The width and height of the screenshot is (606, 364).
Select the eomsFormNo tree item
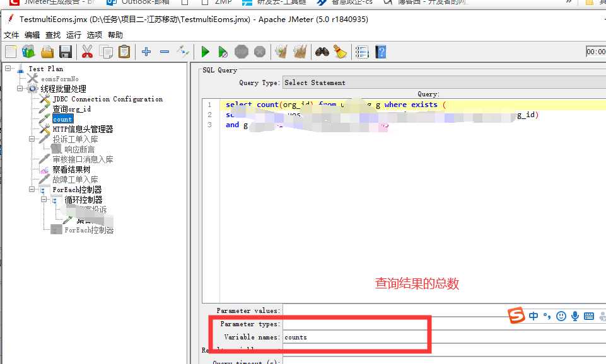click(60, 79)
